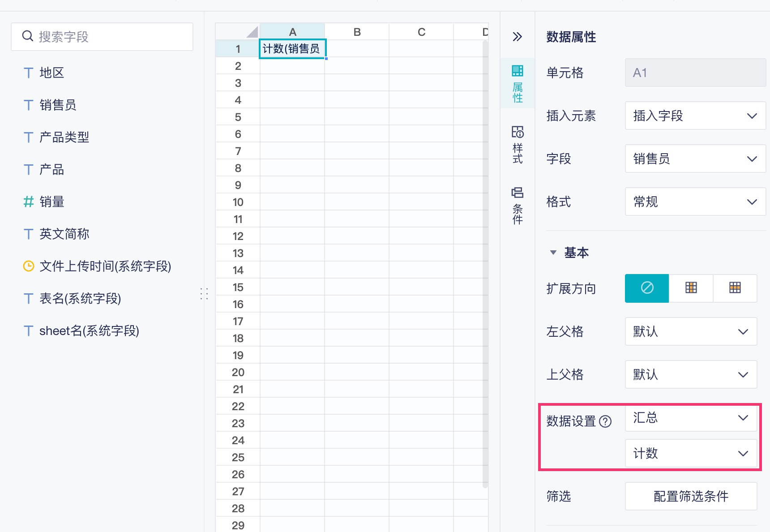The width and height of the screenshot is (770, 532).
Task: Set expansion direction to vertical
Action: (691, 288)
